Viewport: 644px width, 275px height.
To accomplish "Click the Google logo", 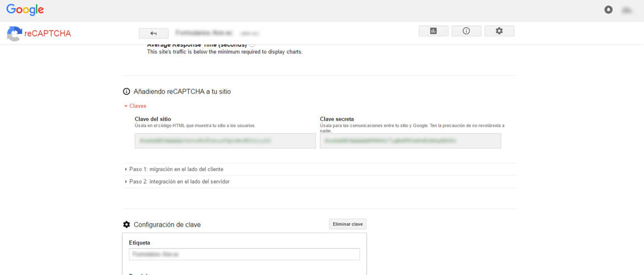I will click(25, 10).
